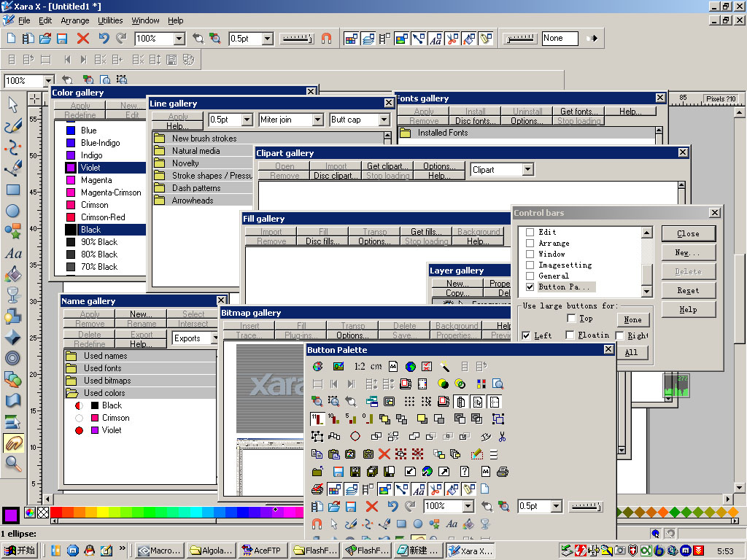The image size is (747, 560).
Task: Open Layer gallery icon in main toolbar
Action: pyautogui.click(x=368, y=38)
